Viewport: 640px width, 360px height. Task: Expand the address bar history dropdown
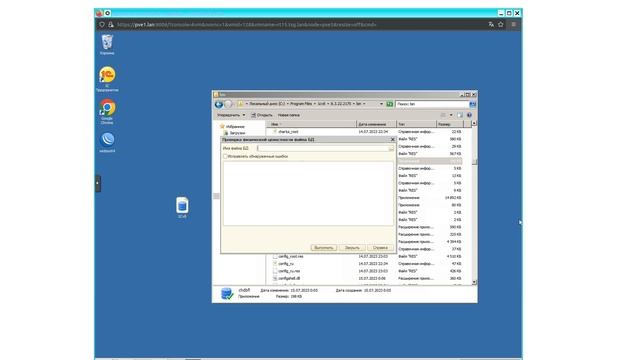click(x=382, y=104)
